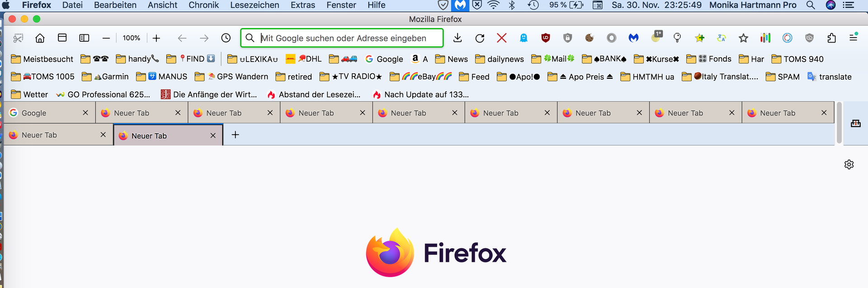Go forward one page arrow
Viewport: 868px width, 288px height.
(204, 38)
